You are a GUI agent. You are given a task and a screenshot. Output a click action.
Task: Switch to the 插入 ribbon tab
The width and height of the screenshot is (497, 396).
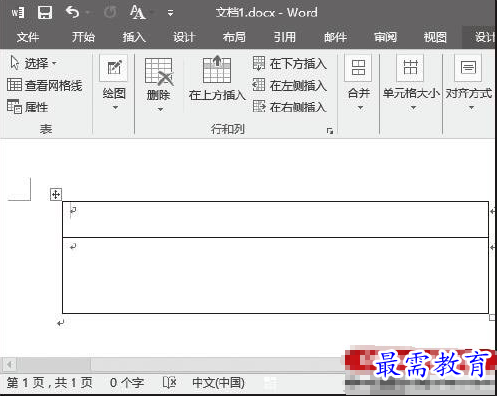coord(134,37)
